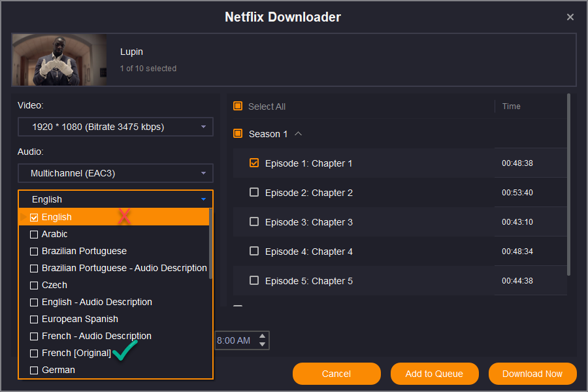Click the 00:48:34 duration text

click(x=517, y=252)
